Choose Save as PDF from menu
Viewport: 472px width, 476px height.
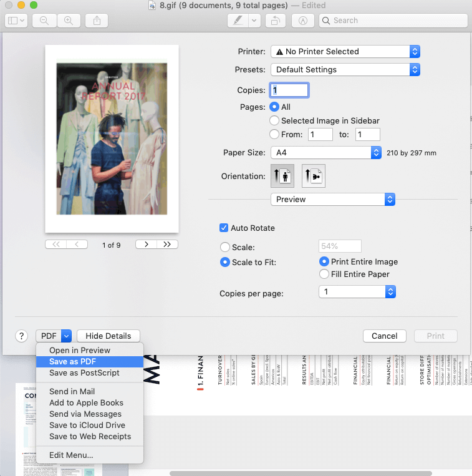(73, 362)
